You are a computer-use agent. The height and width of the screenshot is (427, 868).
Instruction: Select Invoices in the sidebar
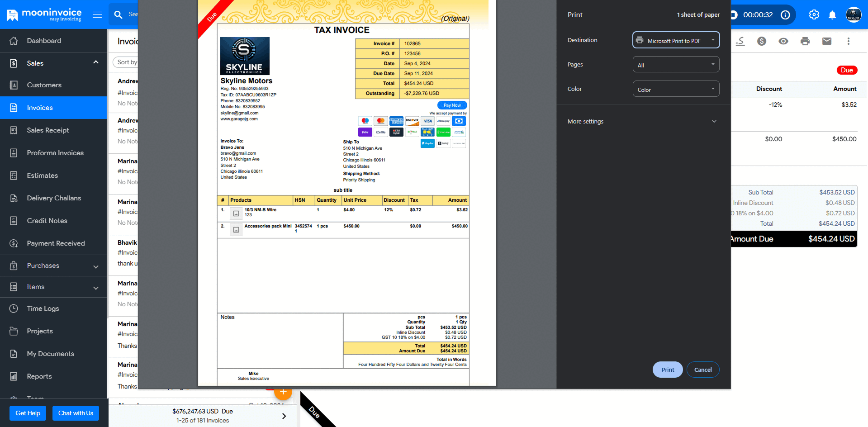(53, 108)
